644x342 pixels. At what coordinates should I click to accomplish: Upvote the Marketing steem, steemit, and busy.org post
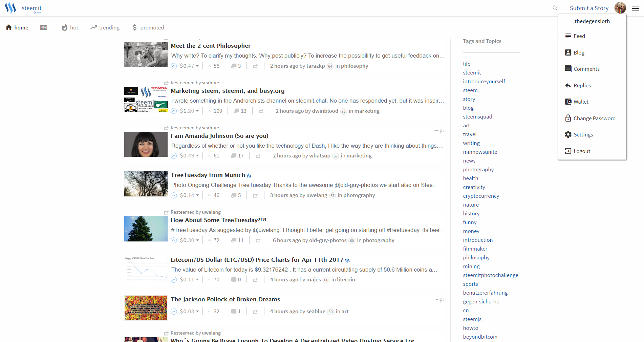[174, 111]
